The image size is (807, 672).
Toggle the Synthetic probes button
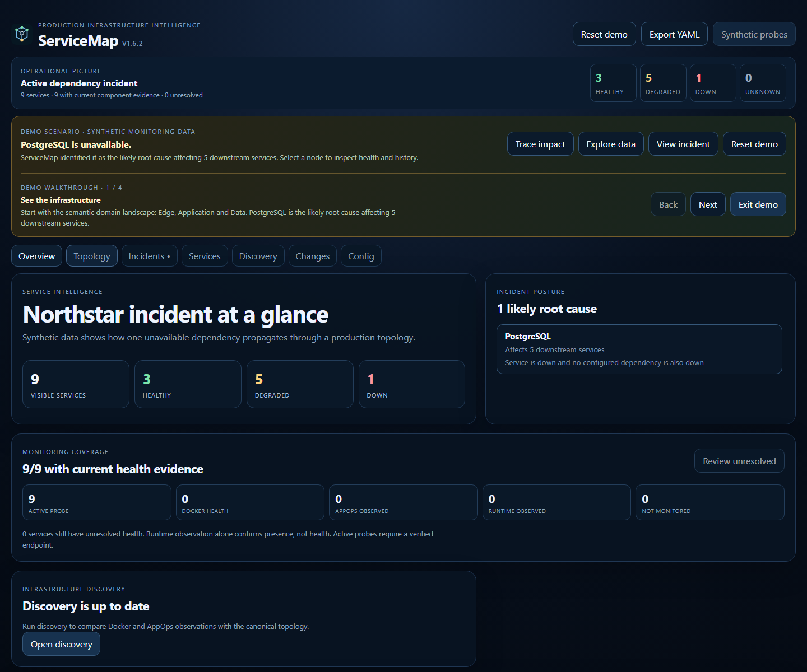754,34
